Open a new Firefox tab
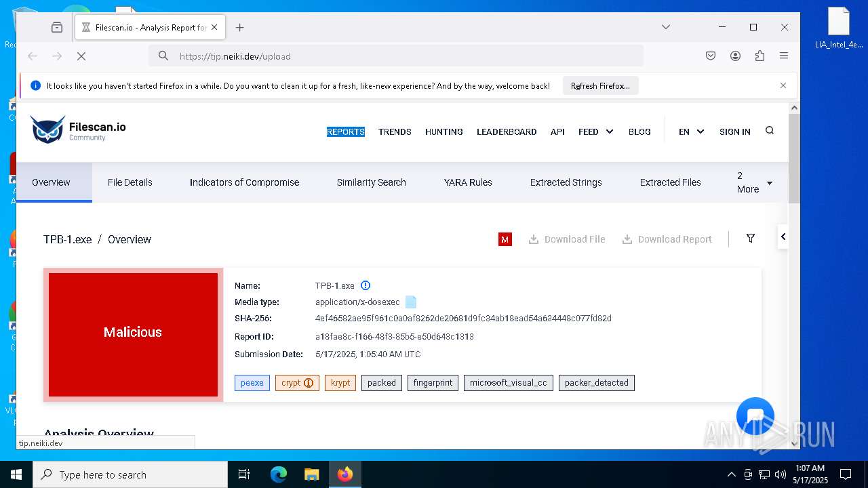The width and height of the screenshot is (868, 488). [x=239, y=27]
